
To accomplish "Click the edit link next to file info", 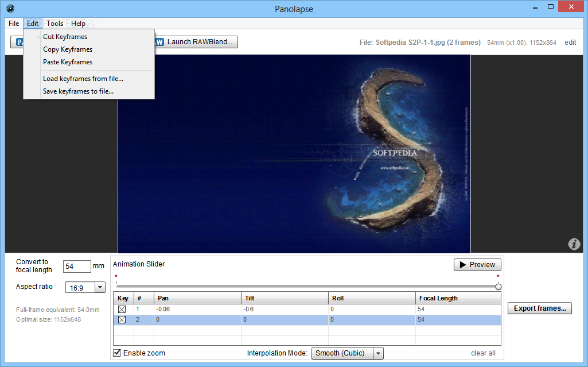I will click(x=570, y=43).
